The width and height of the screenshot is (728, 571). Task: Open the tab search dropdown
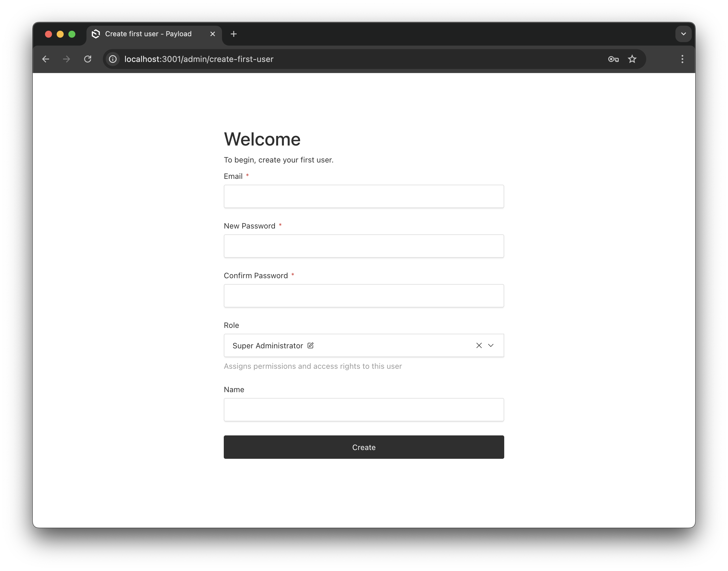(x=683, y=34)
